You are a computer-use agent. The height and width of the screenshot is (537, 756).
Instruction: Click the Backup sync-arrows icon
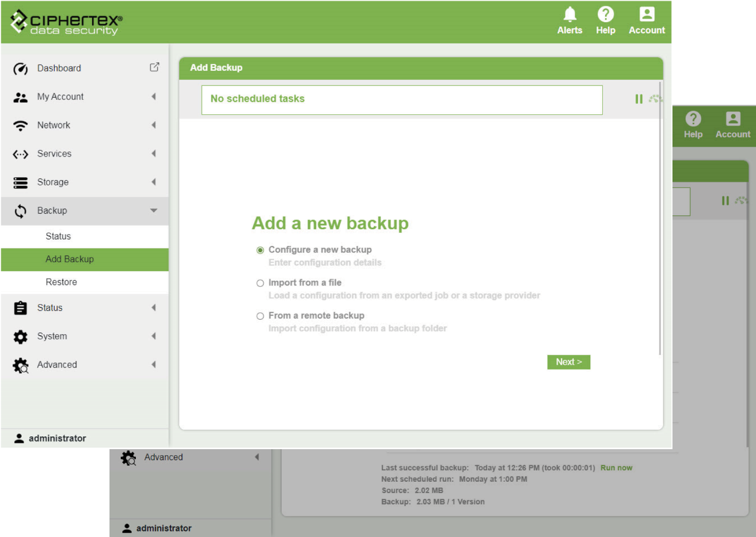tap(20, 211)
